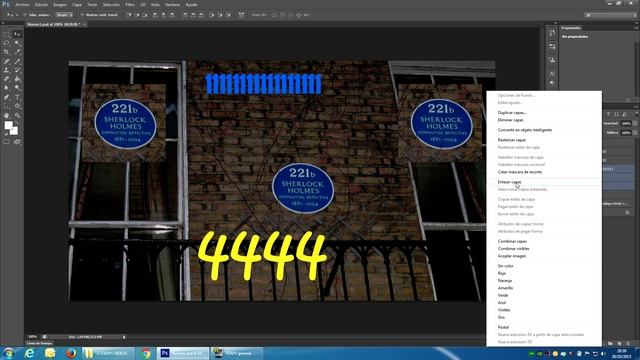
Task: Toggle the 'Selec. autom.' checkbox
Action: tap(25, 15)
